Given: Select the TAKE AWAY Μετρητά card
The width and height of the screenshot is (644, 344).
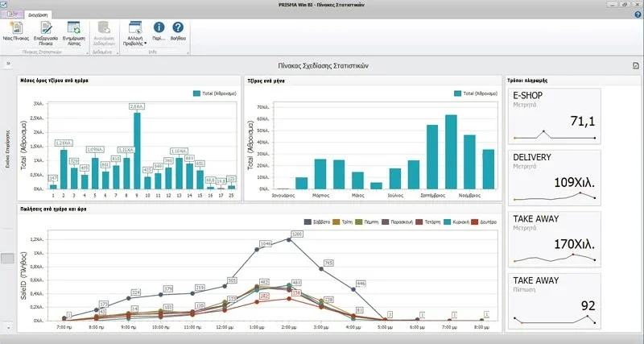Looking at the screenshot, I should pos(554,239).
